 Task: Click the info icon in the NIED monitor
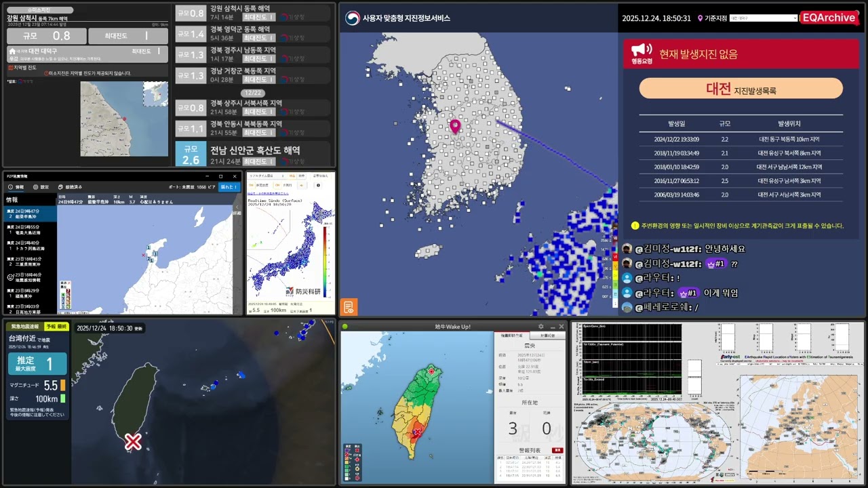(318, 184)
